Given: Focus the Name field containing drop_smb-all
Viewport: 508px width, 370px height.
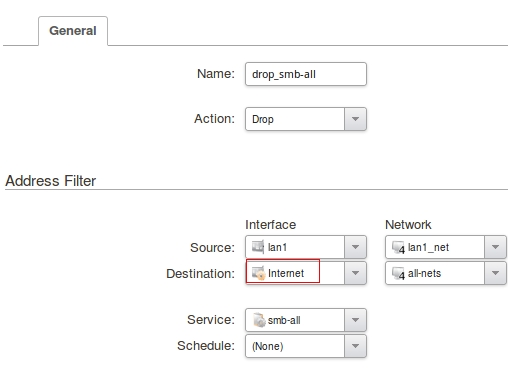Looking at the screenshot, I should tap(306, 74).
